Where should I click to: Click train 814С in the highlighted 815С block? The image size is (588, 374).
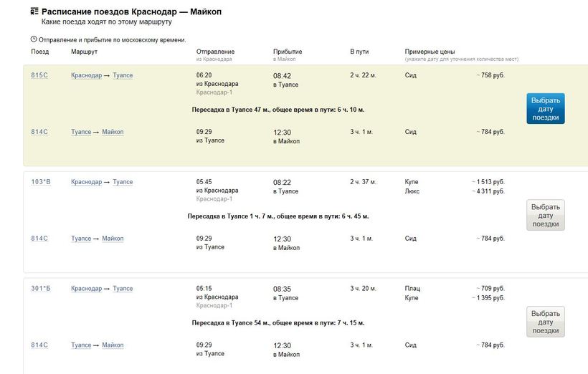point(39,132)
